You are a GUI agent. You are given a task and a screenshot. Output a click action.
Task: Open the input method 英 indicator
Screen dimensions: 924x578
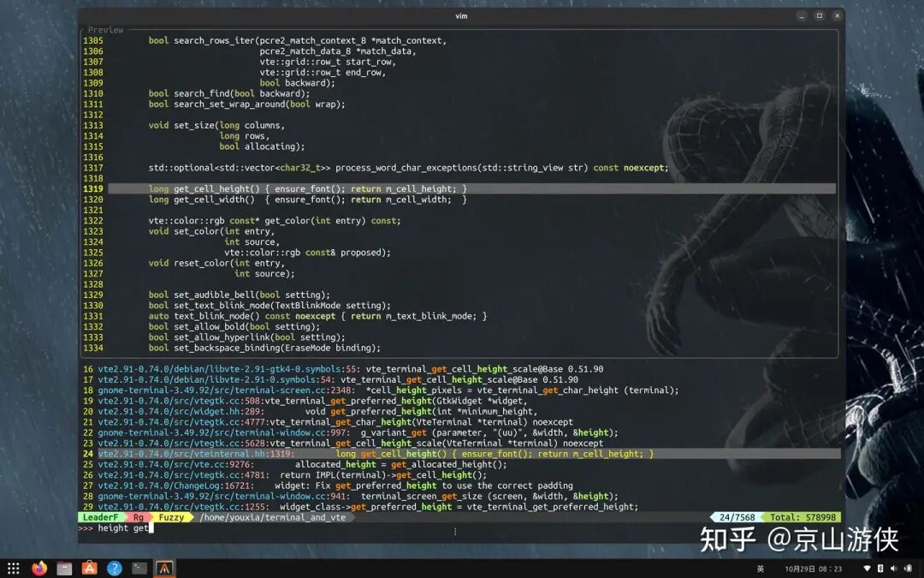(x=761, y=569)
